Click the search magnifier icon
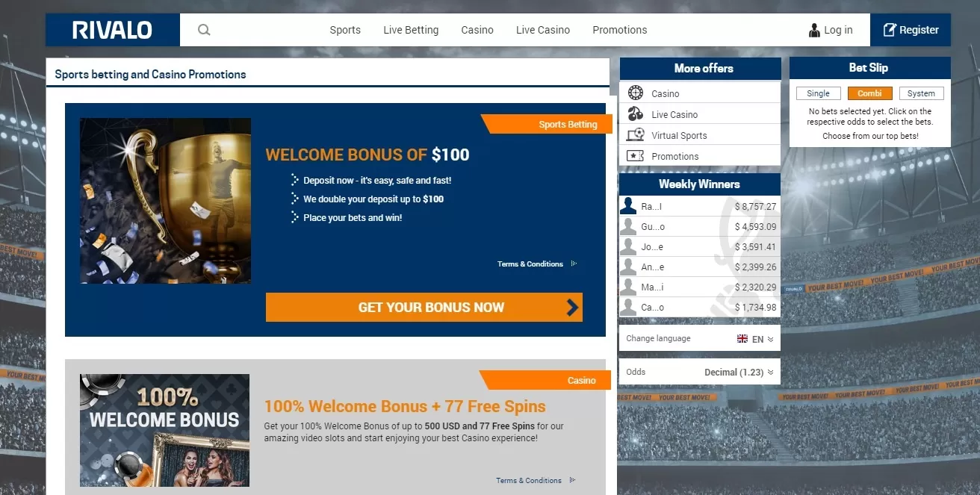The image size is (980, 495). tap(204, 30)
